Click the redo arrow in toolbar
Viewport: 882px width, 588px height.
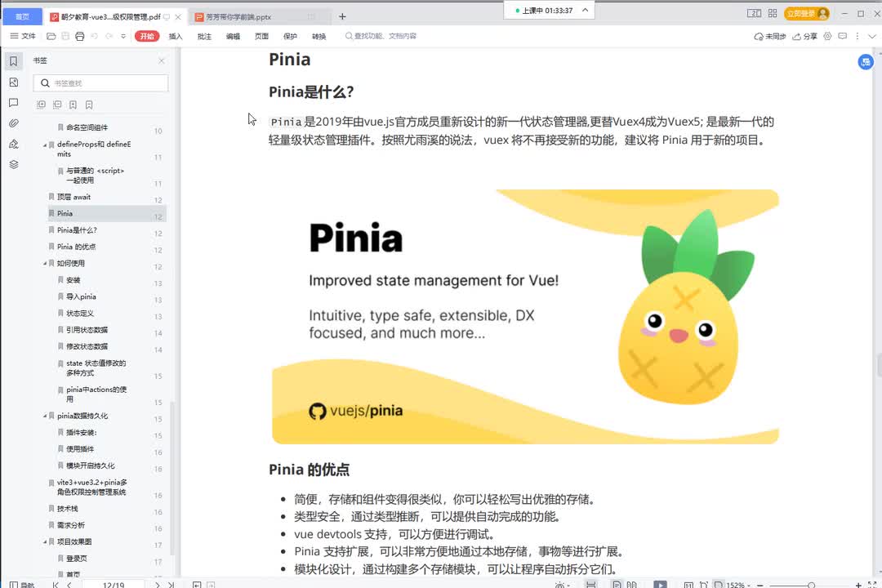(109, 36)
